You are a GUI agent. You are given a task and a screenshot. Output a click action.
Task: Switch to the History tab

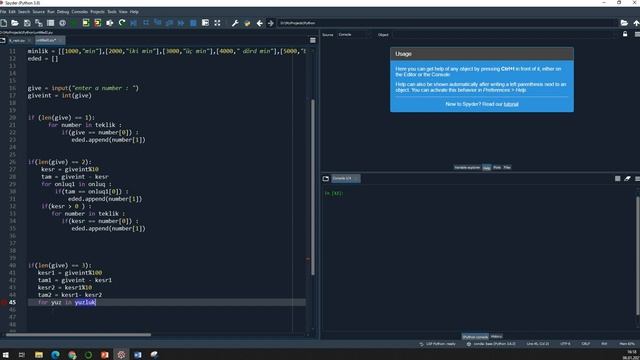tap(496, 336)
